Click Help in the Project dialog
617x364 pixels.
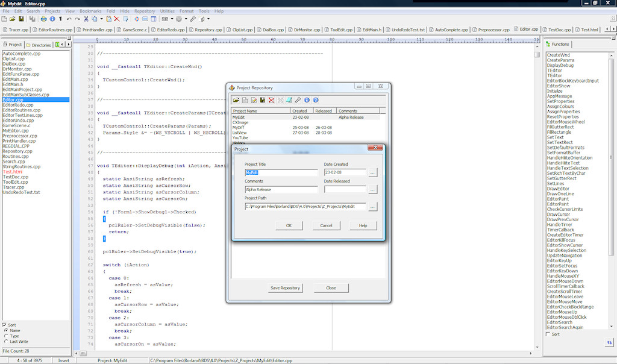tap(363, 225)
